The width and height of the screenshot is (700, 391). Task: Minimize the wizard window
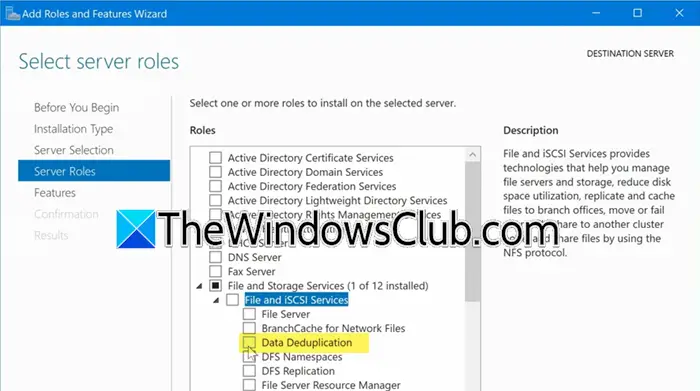coord(596,13)
